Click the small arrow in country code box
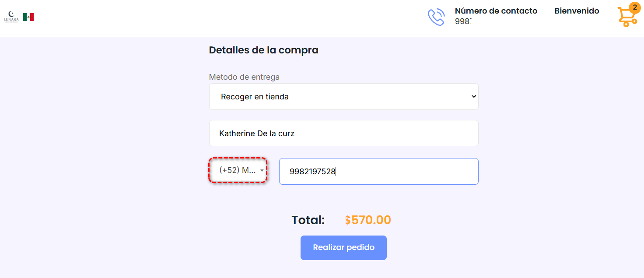 [262, 170]
